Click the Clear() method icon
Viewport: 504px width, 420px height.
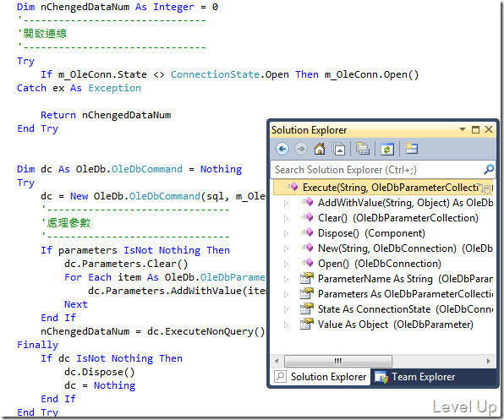pyautogui.click(x=307, y=217)
